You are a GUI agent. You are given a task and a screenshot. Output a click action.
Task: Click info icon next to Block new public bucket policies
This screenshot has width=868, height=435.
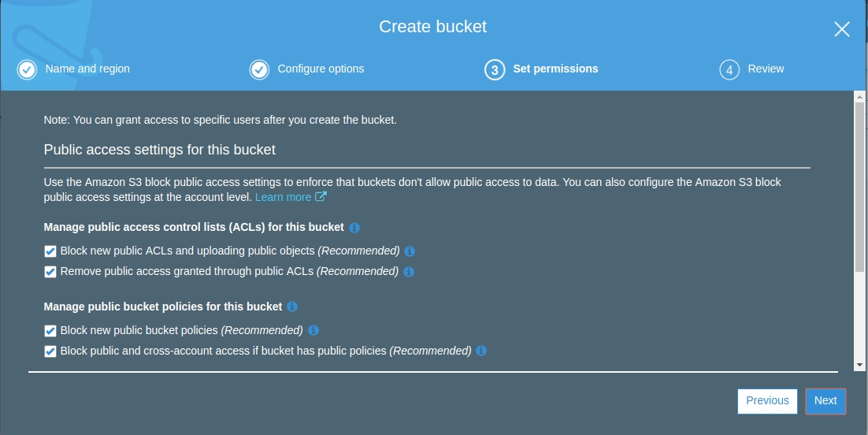tap(313, 330)
